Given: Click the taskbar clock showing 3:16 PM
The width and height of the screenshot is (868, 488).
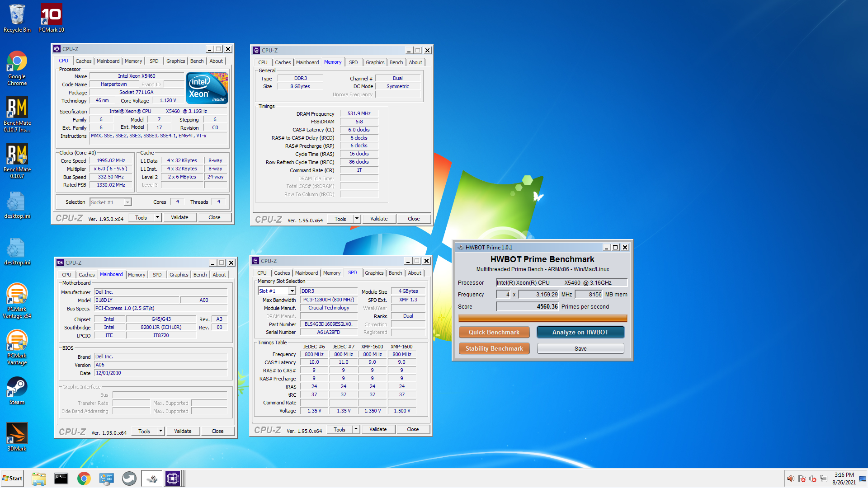Looking at the screenshot, I should 844,479.
